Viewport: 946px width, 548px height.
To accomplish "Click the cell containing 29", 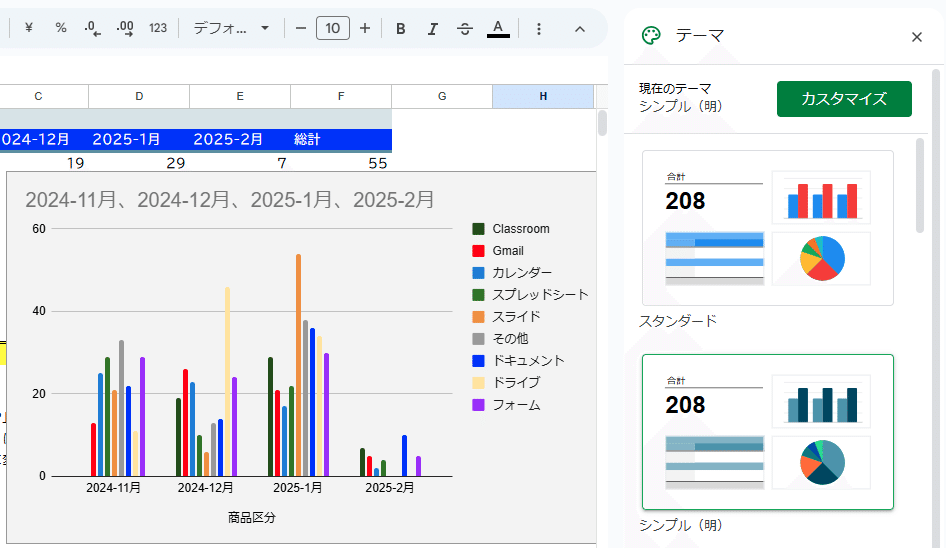I will (x=139, y=163).
